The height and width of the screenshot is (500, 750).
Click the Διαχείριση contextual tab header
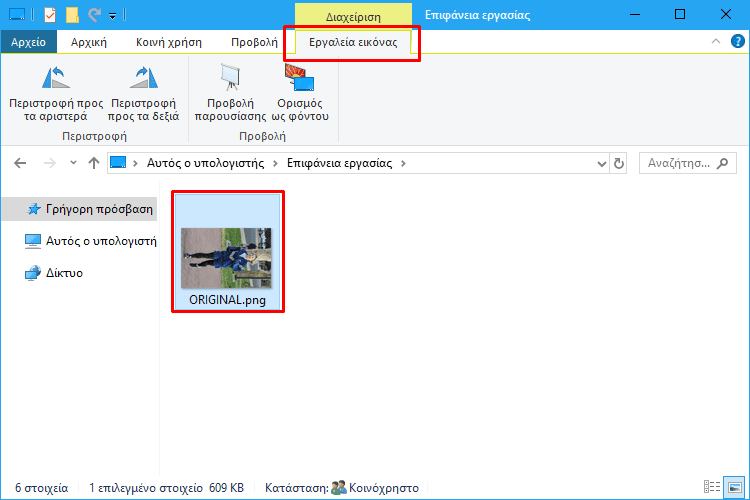353,17
